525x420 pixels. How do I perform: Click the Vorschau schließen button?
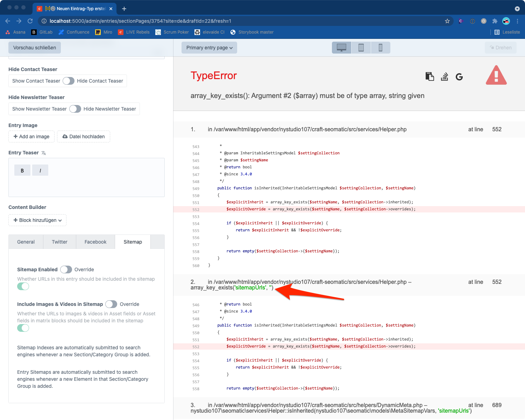tap(34, 47)
